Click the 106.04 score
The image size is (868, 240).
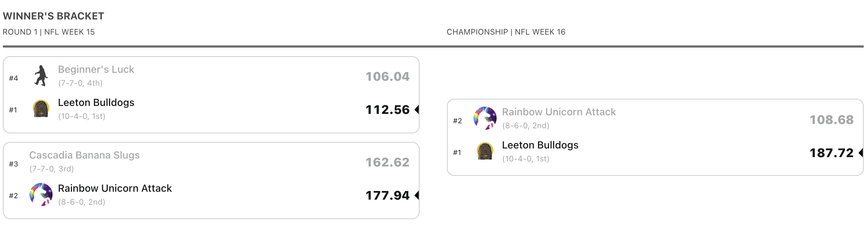(x=388, y=76)
